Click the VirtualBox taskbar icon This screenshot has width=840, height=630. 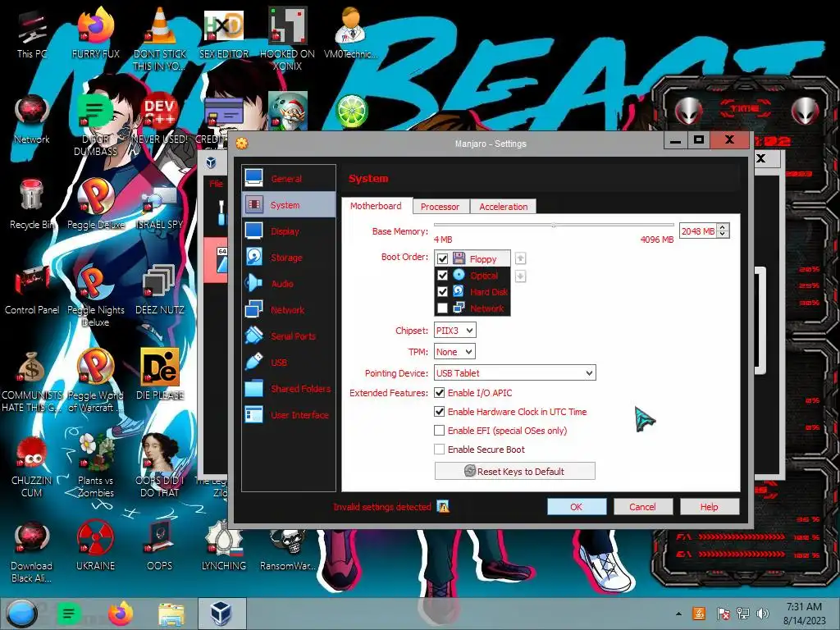pyautogui.click(x=221, y=614)
